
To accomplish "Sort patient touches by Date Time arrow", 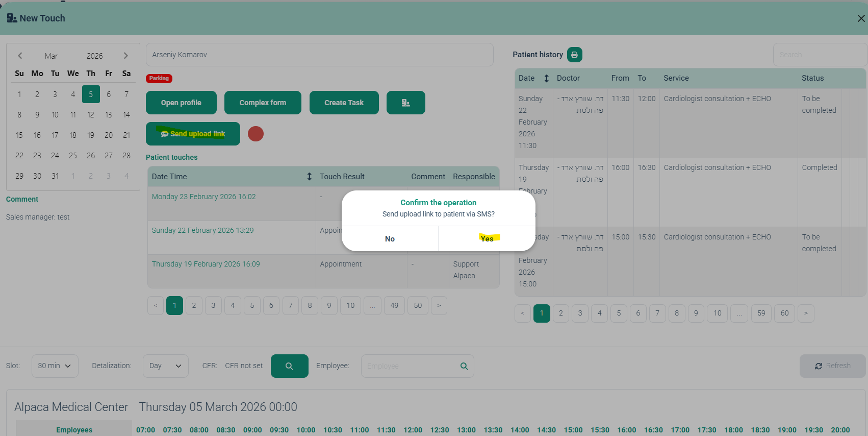I will [309, 177].
